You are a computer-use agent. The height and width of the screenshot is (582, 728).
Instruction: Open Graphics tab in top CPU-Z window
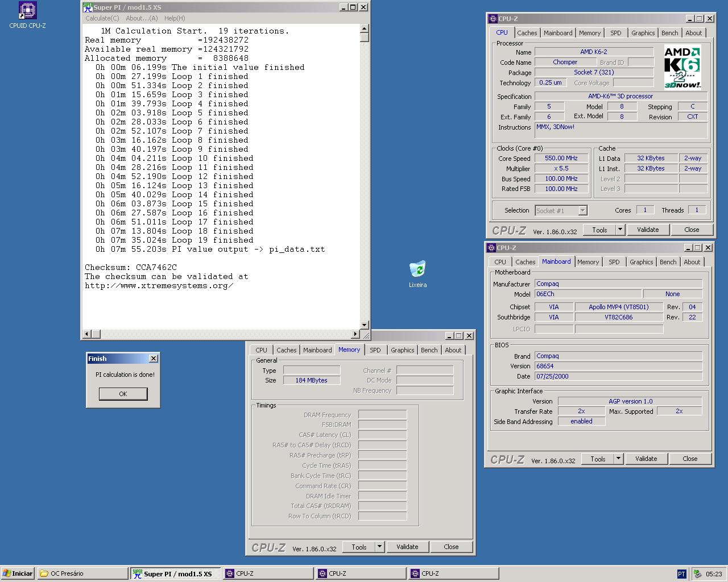[x=643, y=33]
